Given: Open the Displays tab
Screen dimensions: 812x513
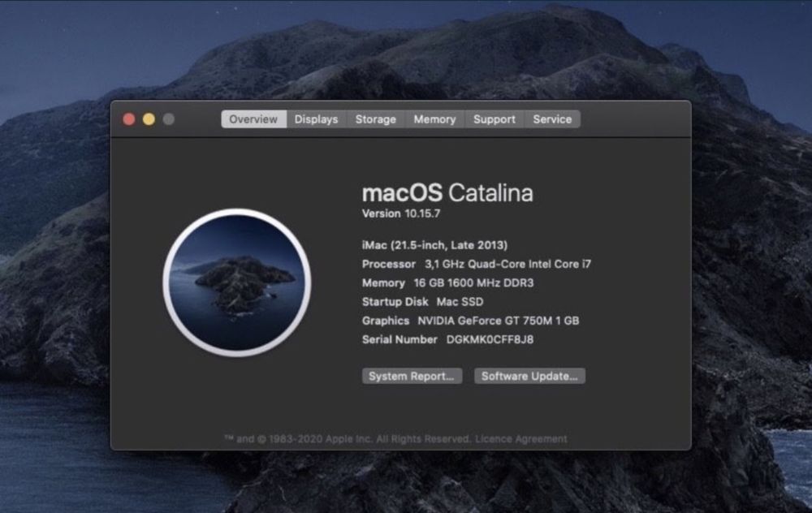Looking at the screenshot, I should 316,119.
